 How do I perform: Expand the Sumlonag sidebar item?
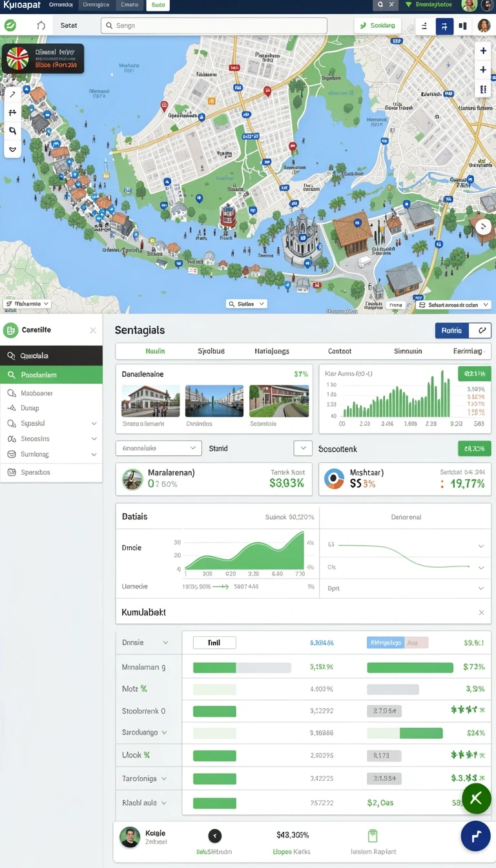coord(94,455)
